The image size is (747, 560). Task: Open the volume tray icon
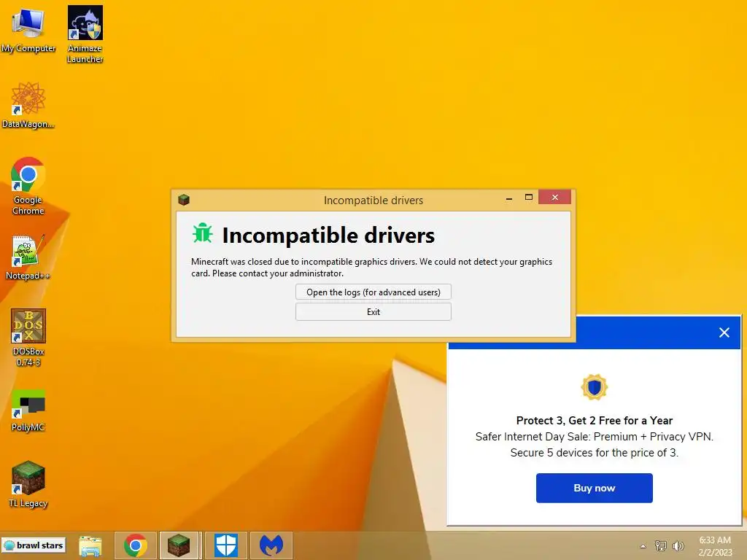point(678,545)
